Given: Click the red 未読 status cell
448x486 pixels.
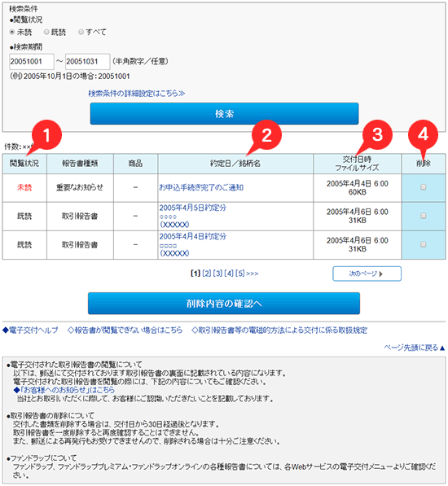Looking at the screenshot, I should 24,187.
